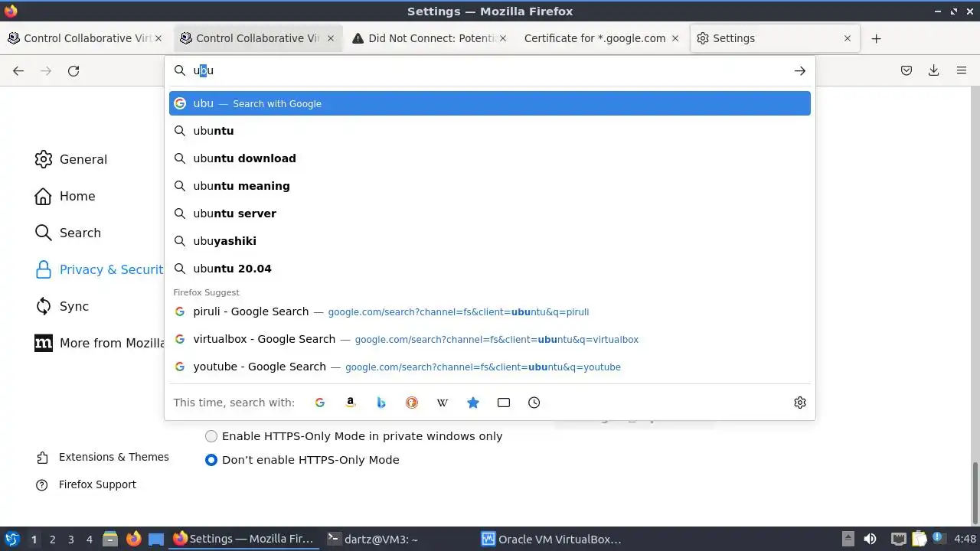Choose the 'ubuntu' search suggestion
Screen dimensions: 980x551
[x=490, y=131]
